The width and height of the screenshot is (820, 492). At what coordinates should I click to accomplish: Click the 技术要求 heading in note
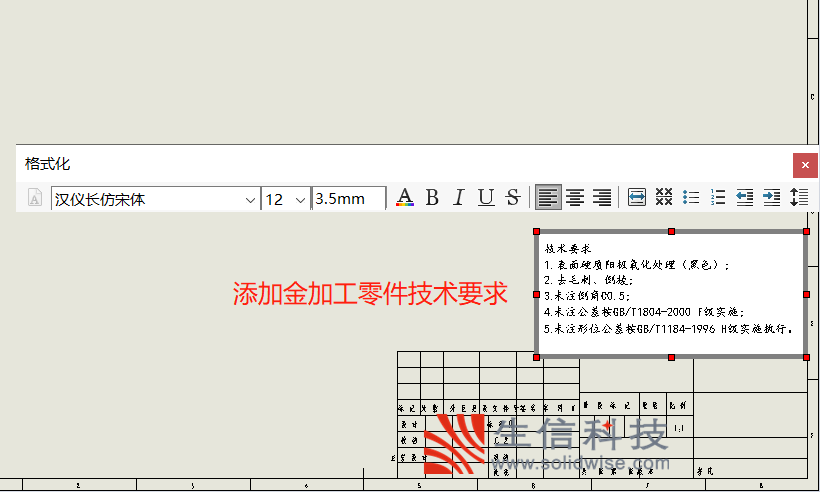(567, 249)
